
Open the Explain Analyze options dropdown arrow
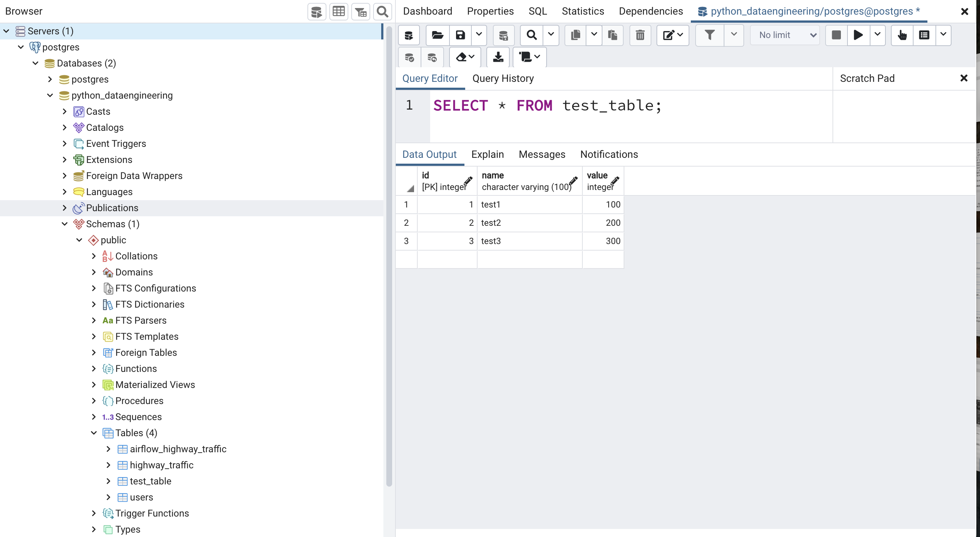point(943,35)
